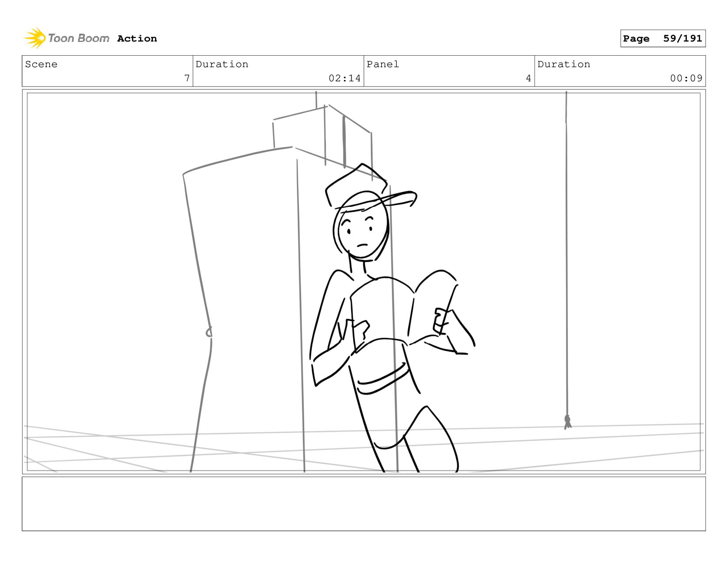Click the Toon Boom starburst logo icon
The height and width of the screenshot is (564, 728).
pyautogui.click(x=35, y=38)
